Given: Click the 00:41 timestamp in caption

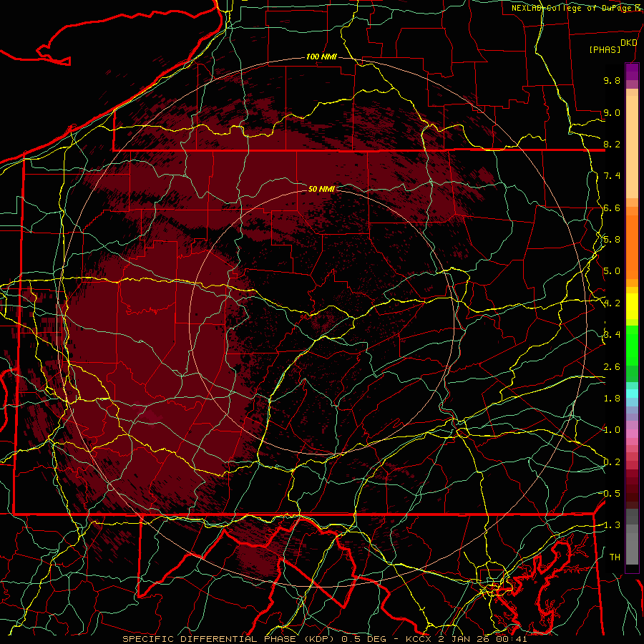Looking at the screenshot, I should (x=512, y=639).
